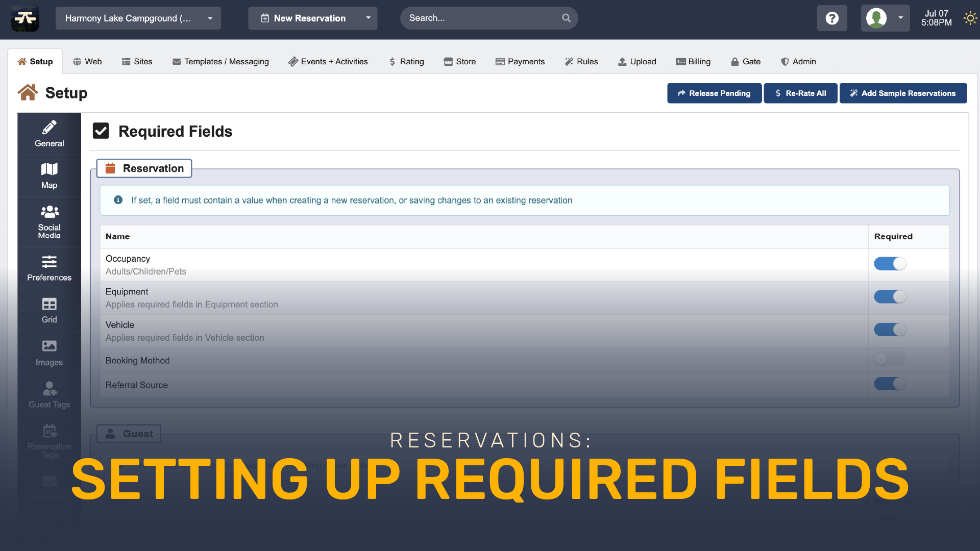This screenshot has width=980, height=551.
Task: Click the Referral Source row label
Action: (x=136, y=385)
